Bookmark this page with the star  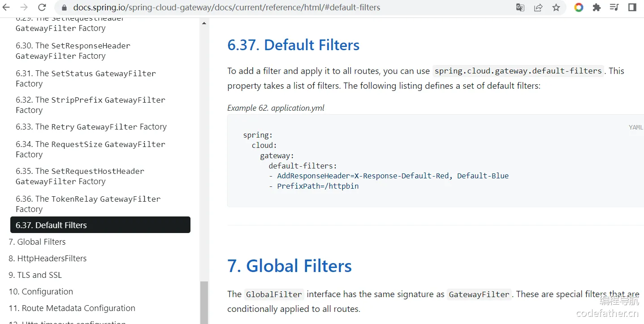(556, 8)
